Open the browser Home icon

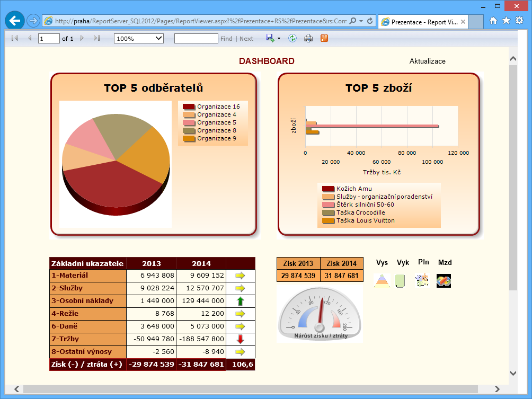(493, 21)
